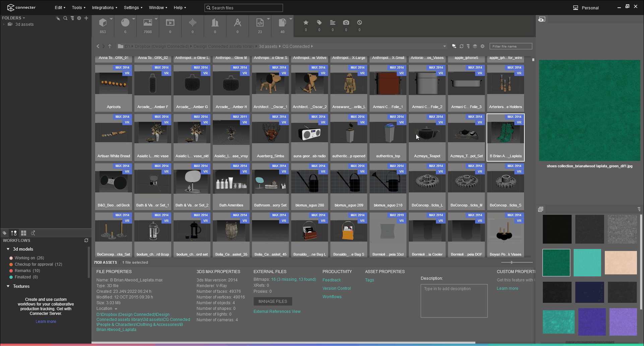Show favorites using the star icon
The width and height of the screenshot is (644, 346).
click(306, 22)
